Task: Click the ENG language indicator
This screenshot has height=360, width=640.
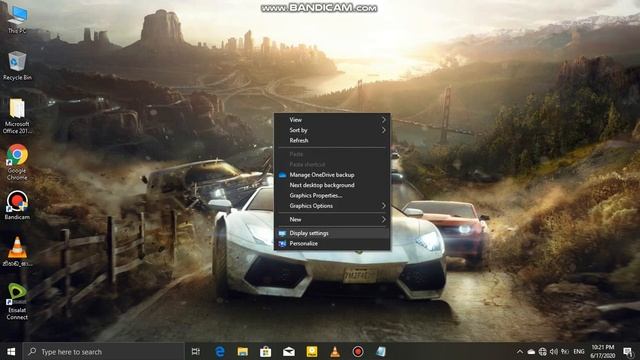Action: [579, 351]
